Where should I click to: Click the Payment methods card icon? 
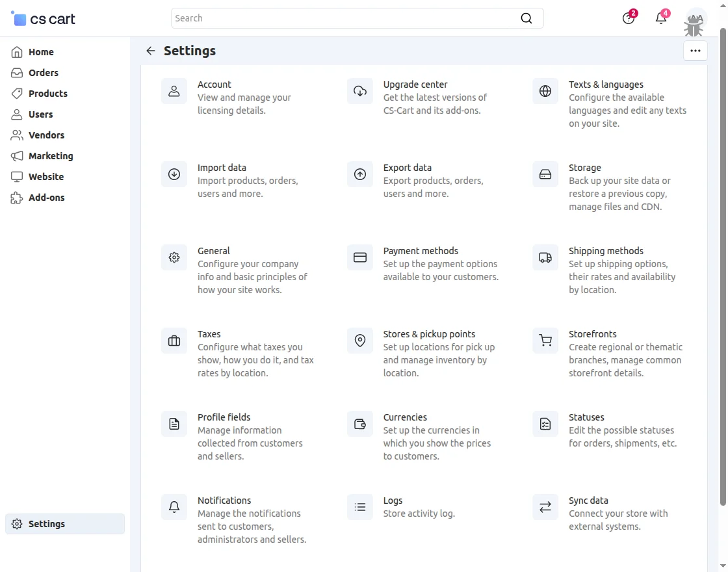point(360,257)
